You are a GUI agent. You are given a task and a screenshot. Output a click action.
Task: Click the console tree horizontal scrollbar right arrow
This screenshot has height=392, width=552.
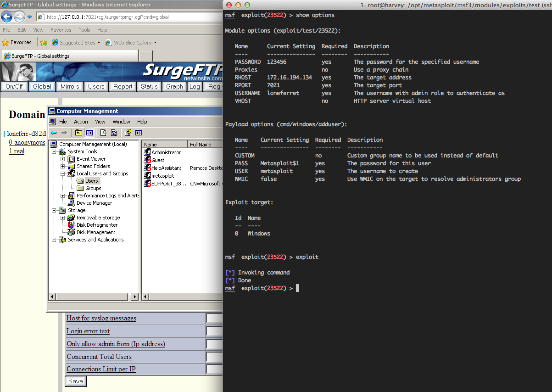pyautogui.click(x=135, y=297)
